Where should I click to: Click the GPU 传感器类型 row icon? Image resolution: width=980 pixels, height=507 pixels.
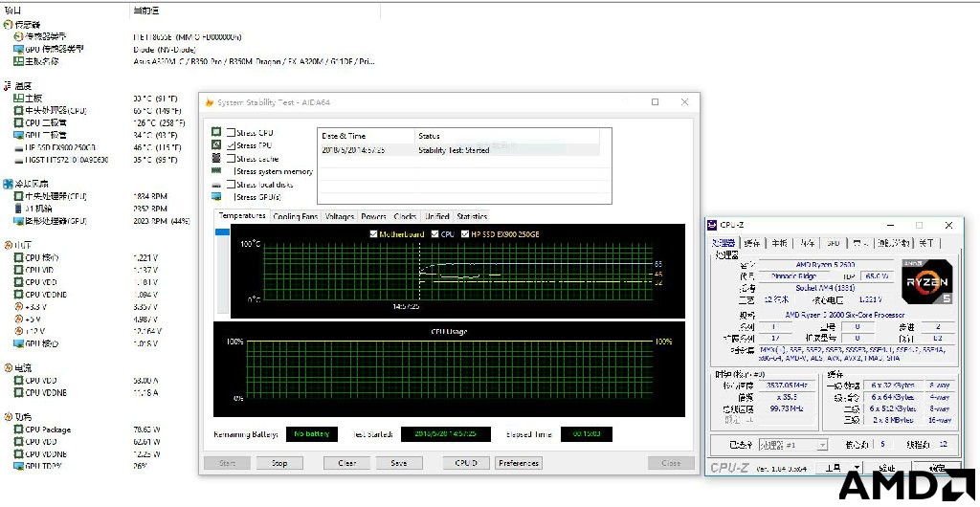(x=19, y=50)
